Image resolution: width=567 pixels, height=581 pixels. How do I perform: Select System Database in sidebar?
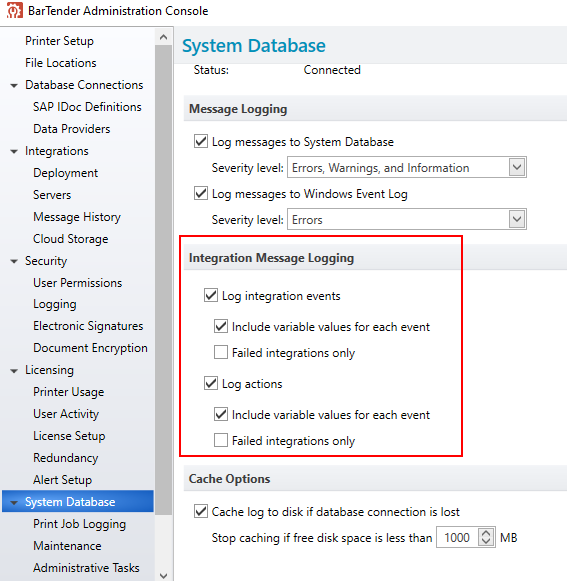pos(78,501)
